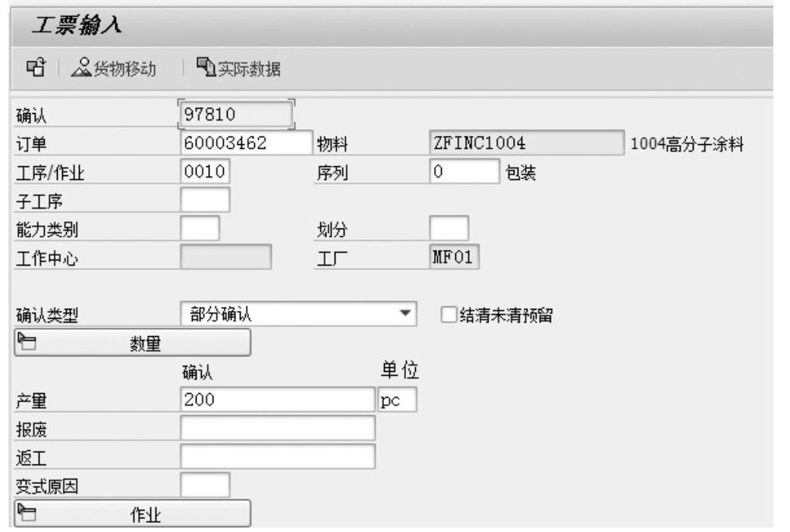Focus the 能力类别 input field
The image size is (790, 532).
200,229
